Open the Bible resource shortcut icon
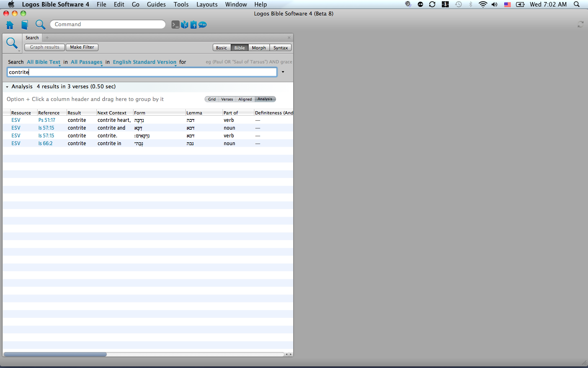The width and height of the screenshot is (588, 368). (x=185, y=25)
